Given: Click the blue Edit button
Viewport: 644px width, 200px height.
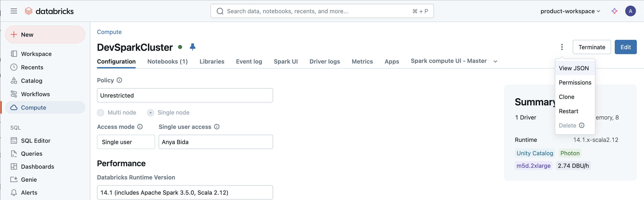Looking at the screenshot, I should [625, 47].
